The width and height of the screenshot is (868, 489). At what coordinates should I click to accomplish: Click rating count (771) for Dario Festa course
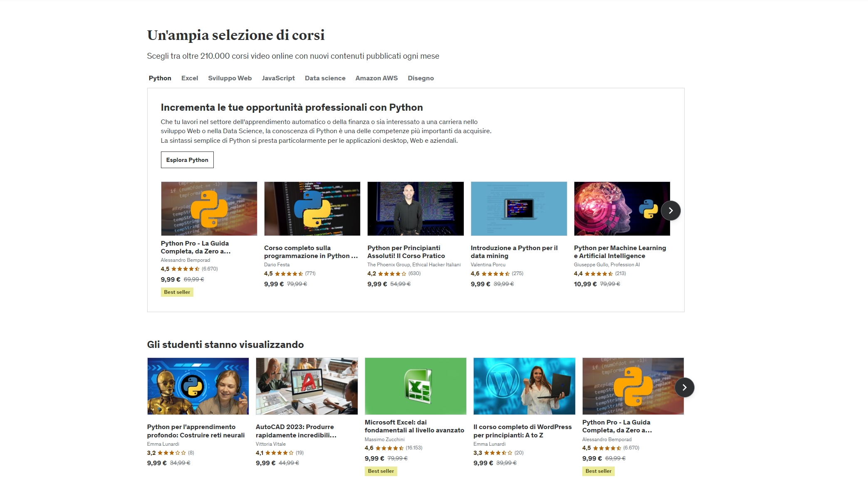click(310, 273)
